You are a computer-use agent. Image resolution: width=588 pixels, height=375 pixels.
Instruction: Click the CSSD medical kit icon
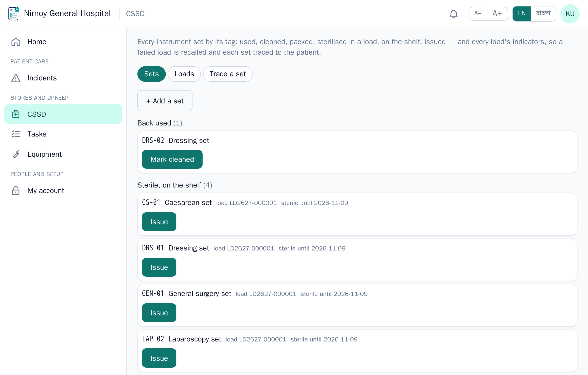[16, 114]
